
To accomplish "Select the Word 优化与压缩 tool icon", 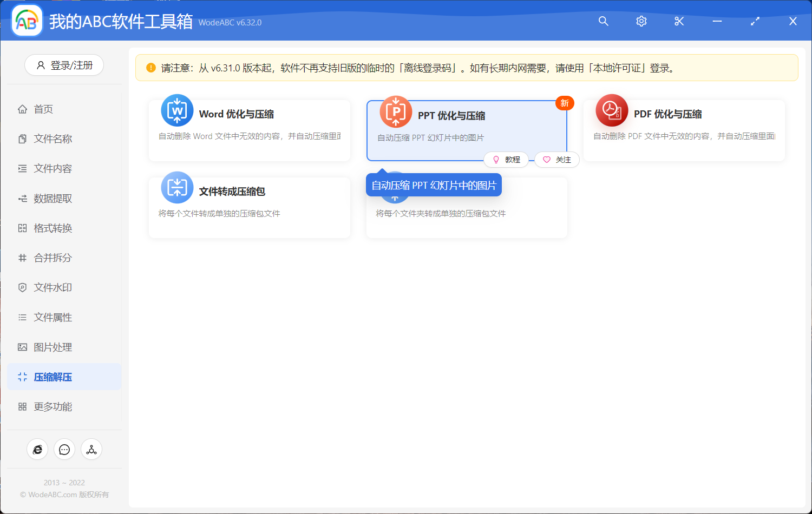I will [176, 110].
